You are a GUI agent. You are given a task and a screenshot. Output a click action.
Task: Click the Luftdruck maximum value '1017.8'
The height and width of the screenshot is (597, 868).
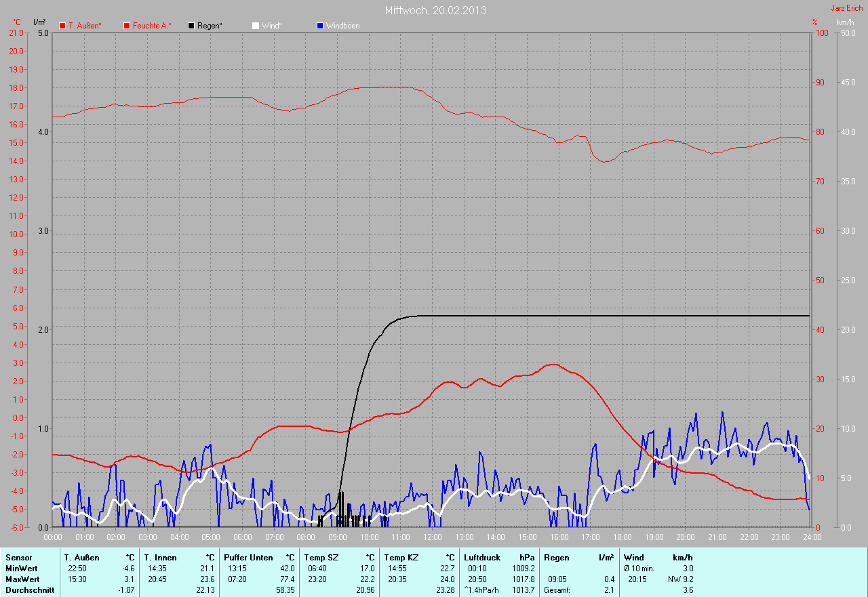pos(523,579)
